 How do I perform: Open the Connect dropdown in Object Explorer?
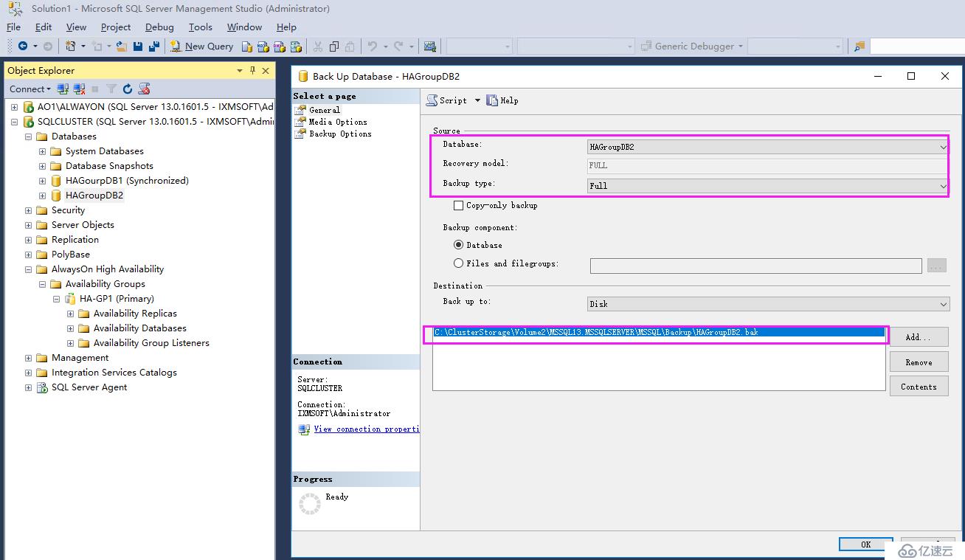(30, 89)
